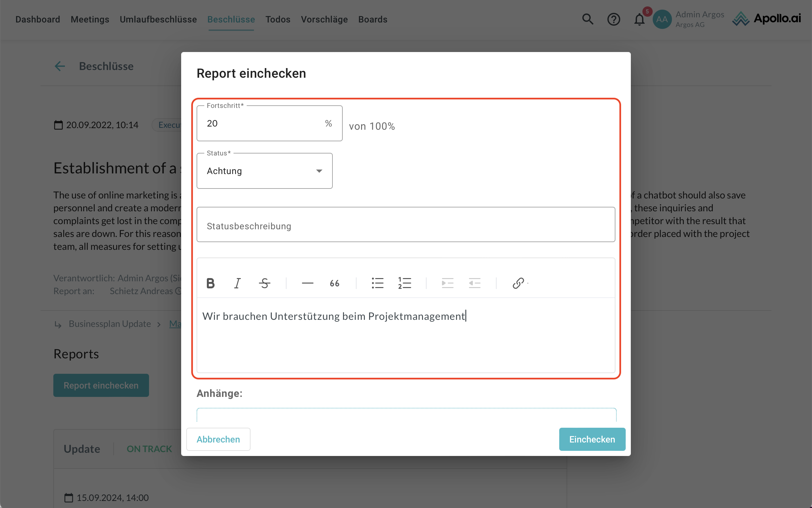Open the search magnifier icon
812x508 pixels.
[x=587, y=19]
